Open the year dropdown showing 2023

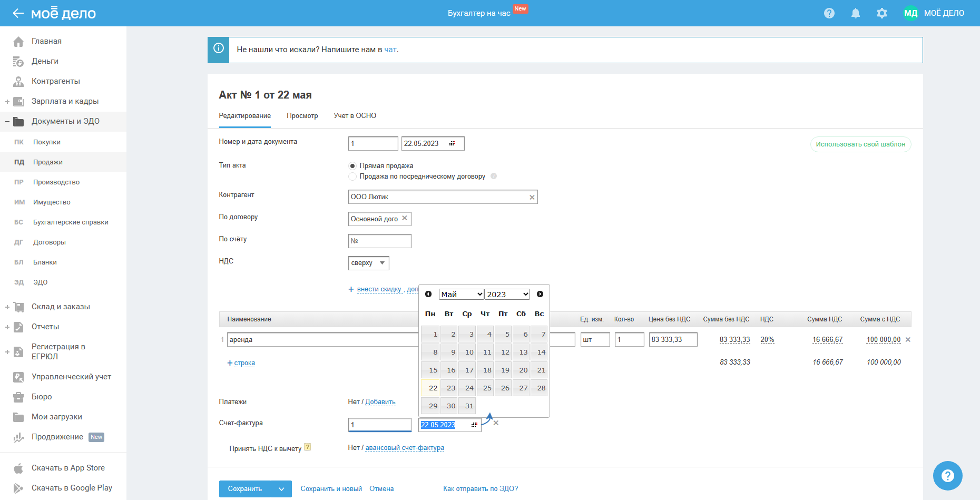(x=507, y=294)
